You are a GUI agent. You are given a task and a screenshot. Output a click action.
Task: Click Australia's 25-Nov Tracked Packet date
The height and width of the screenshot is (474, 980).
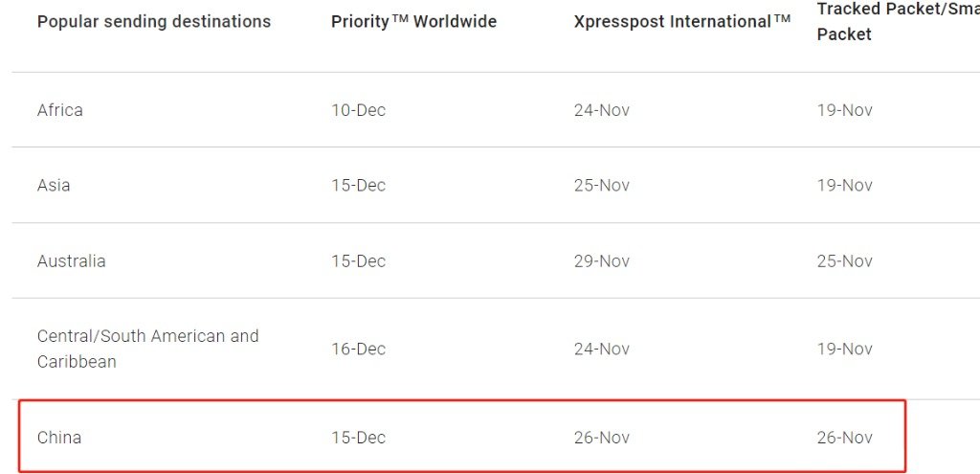844,260
